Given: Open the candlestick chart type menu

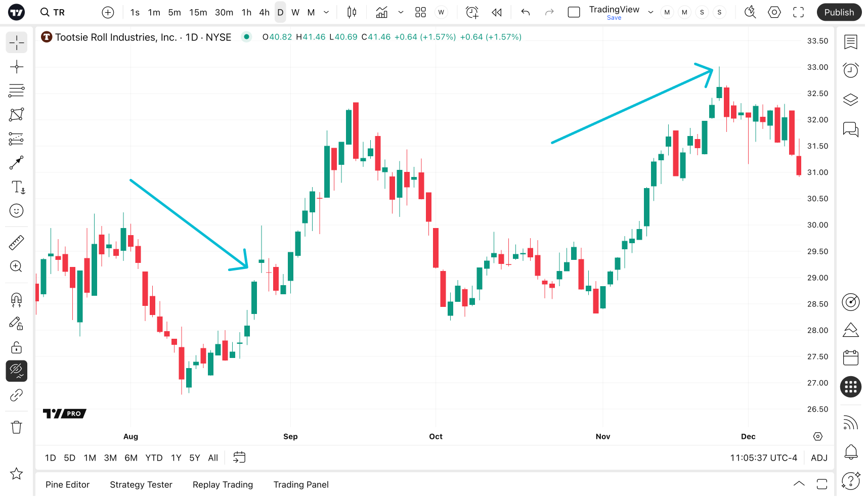Looking at the screenshot, I should point(352,12).
